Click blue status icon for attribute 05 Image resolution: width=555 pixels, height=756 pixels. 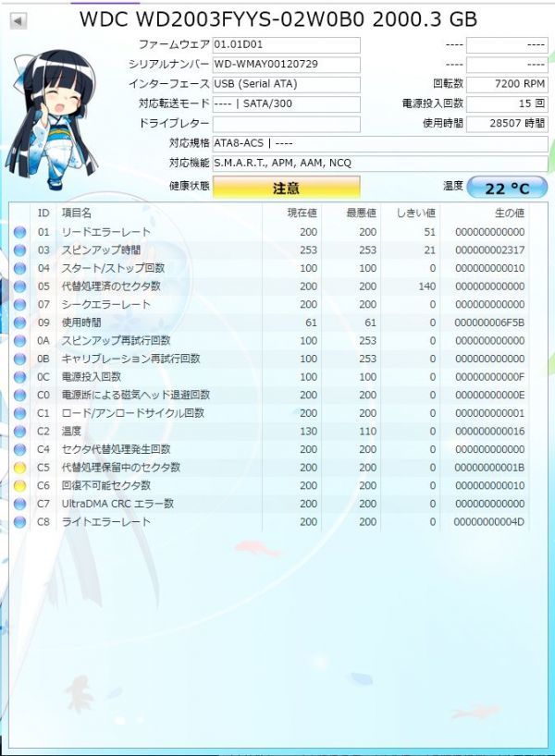(19, 287)
